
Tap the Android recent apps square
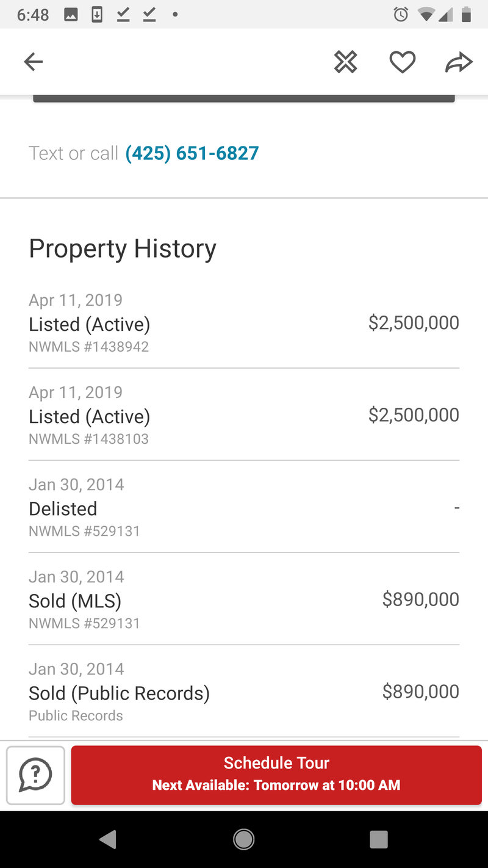(x=379, y=840)
